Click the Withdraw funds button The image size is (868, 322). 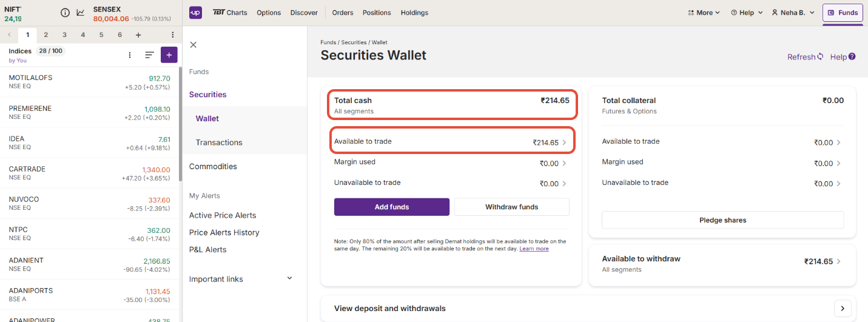click(x=512, y=207)
